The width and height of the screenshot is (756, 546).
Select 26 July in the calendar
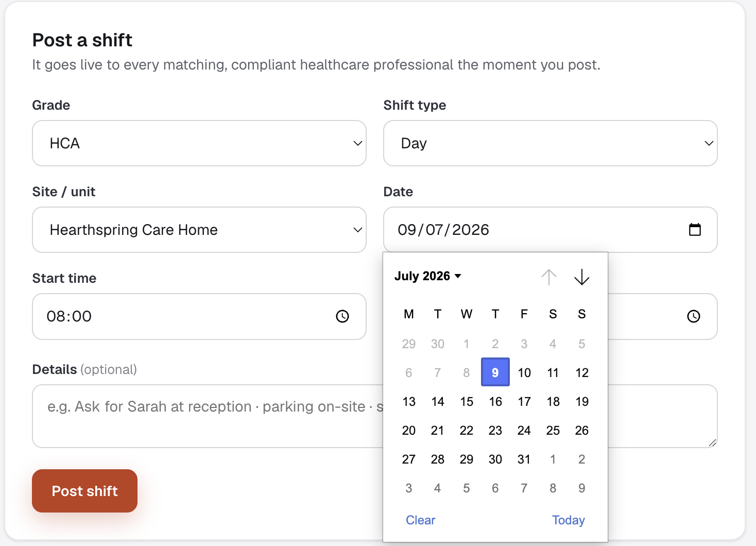click(582, 430)
